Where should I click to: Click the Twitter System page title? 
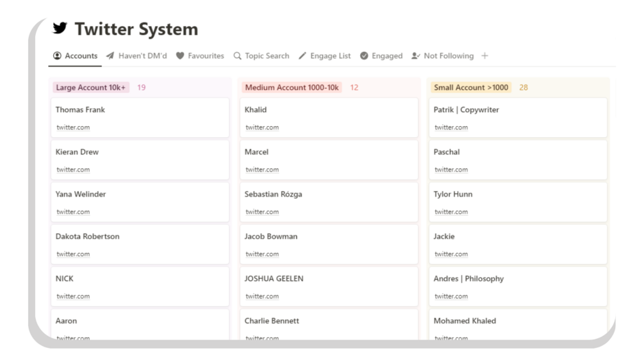pyautogui.click(x=136, y=29)
